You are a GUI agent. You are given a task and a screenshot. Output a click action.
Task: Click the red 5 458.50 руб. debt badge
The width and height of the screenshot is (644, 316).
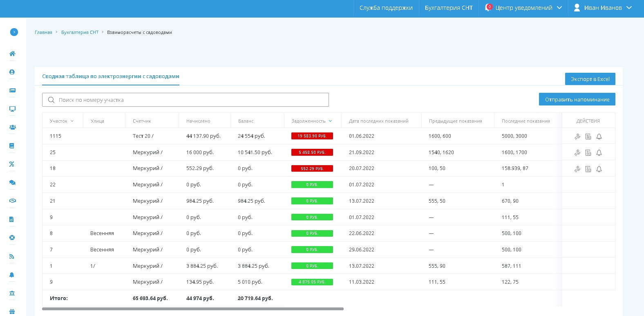point(312,152)
